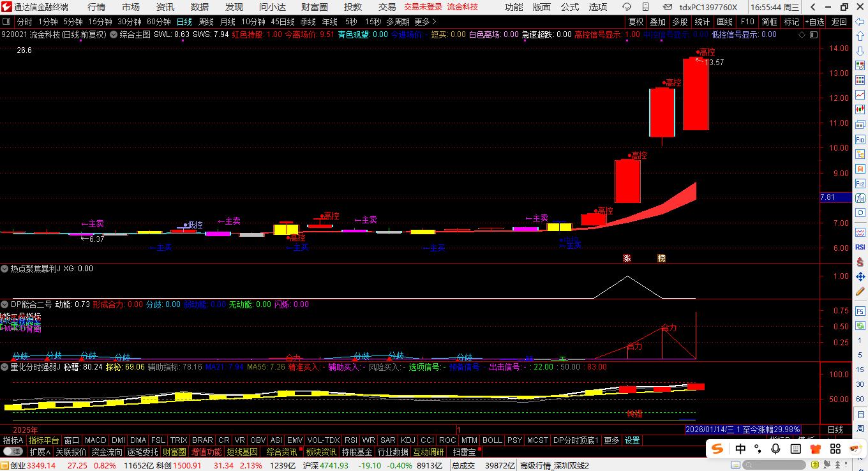Click the headset customer service icon
Screen dimensions: 868x471
627,7
